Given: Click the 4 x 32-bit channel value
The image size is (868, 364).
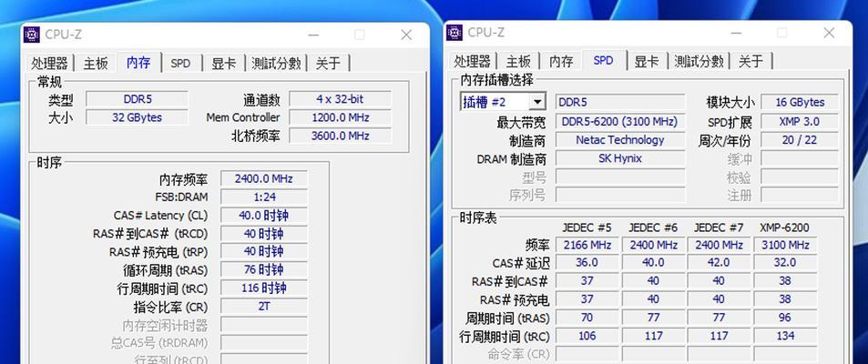Looking at the screenshot, I should (x=340, y=99).
